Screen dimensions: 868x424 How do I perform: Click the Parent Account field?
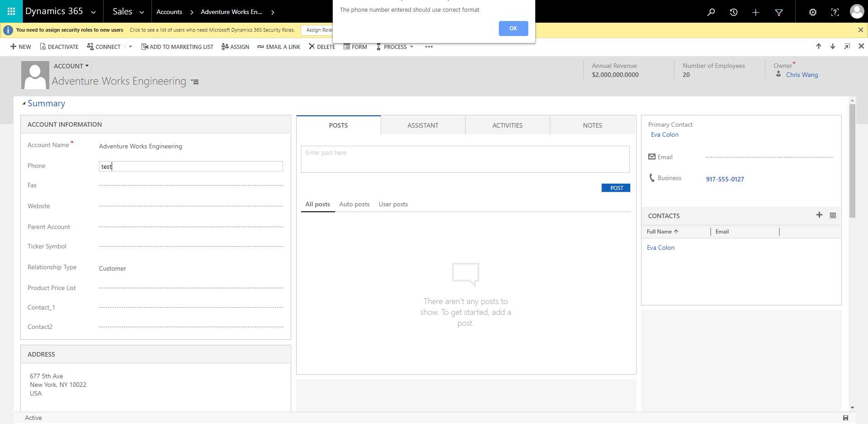(x=191, y=227)
